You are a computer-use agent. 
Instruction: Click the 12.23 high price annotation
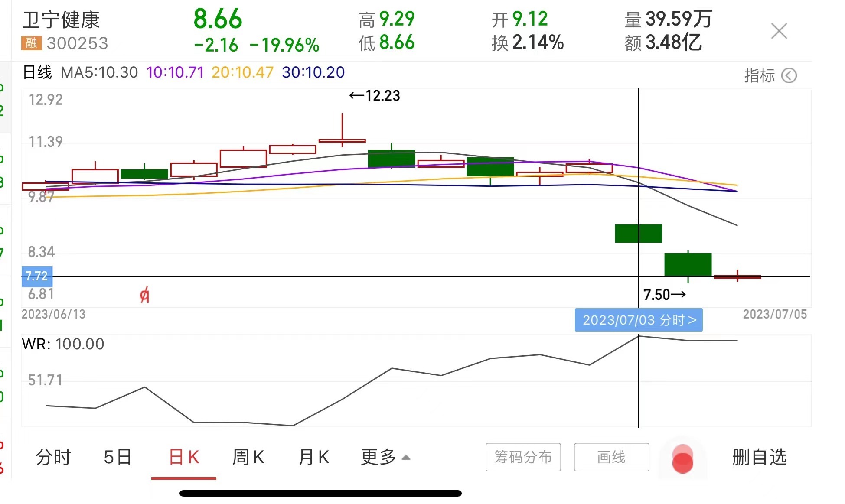click(375, 96)
